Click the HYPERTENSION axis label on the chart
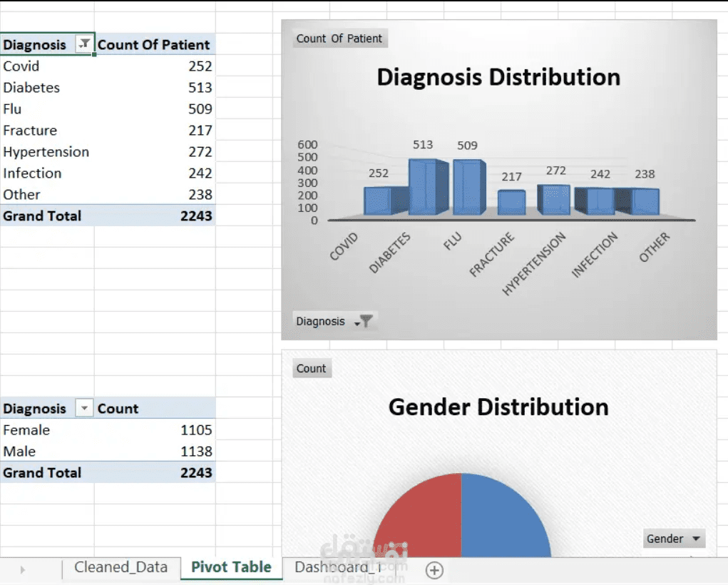The height and width of the screenshot is (585, 728). click(534, 263)
